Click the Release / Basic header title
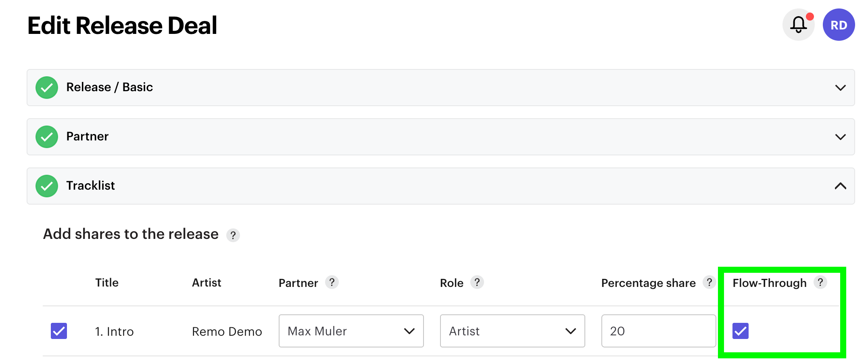This screenshot has height=364, width=868. [109, 87]
